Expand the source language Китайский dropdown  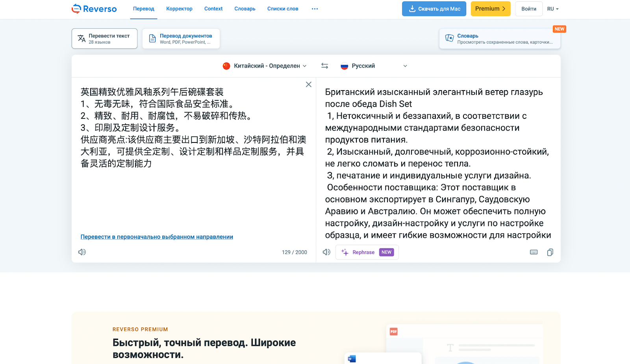tap(265, 66)
